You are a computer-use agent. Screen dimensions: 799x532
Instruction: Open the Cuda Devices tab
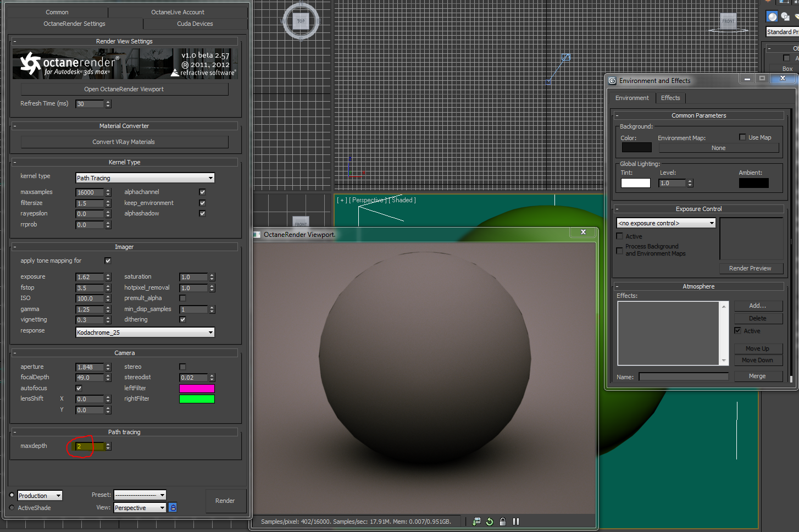[195, 24]
